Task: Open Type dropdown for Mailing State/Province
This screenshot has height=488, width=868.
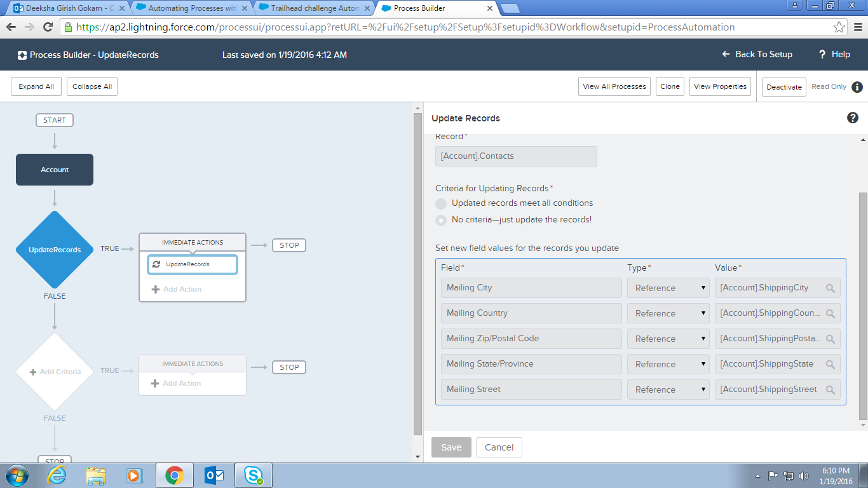Action: [x=668, y=364]
